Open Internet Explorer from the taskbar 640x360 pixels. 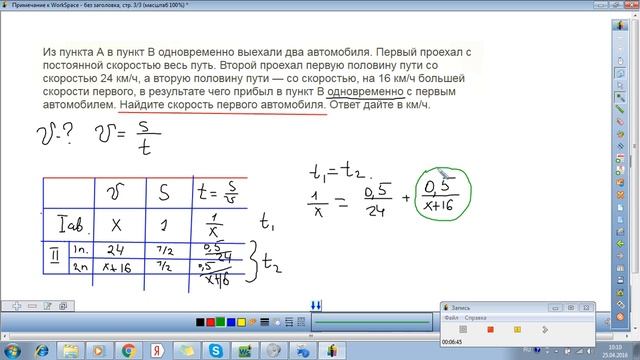pos(42,351)
